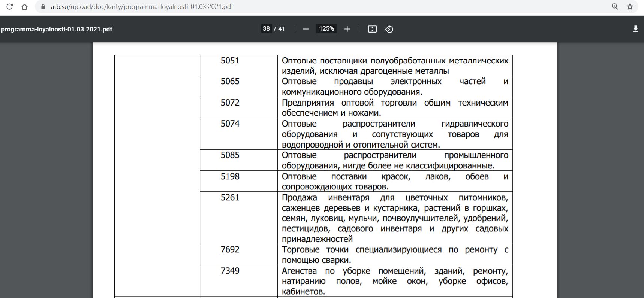Screen dimensions: 644x298
Task: Open the browser zoom magnifier icon
Action: pos(615,7)
